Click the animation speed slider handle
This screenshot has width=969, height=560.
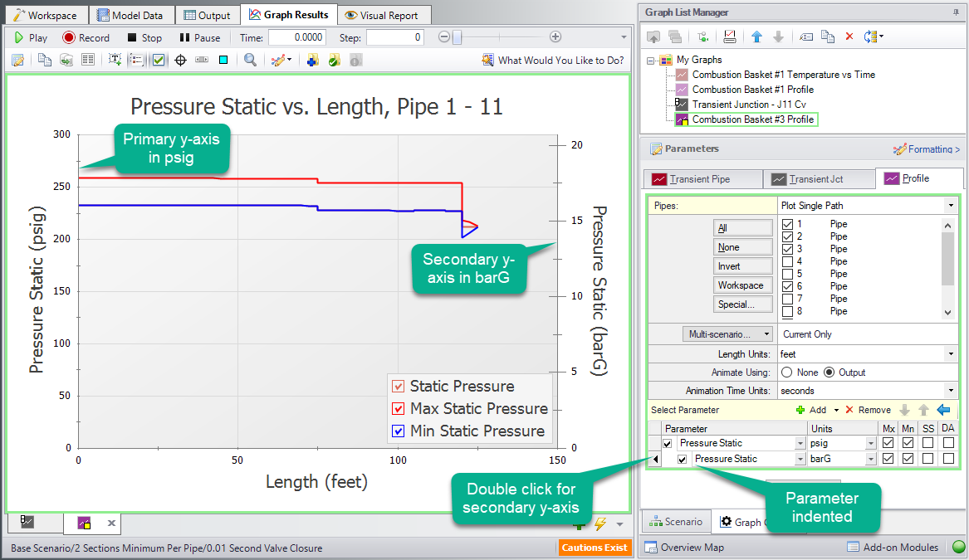457,37
